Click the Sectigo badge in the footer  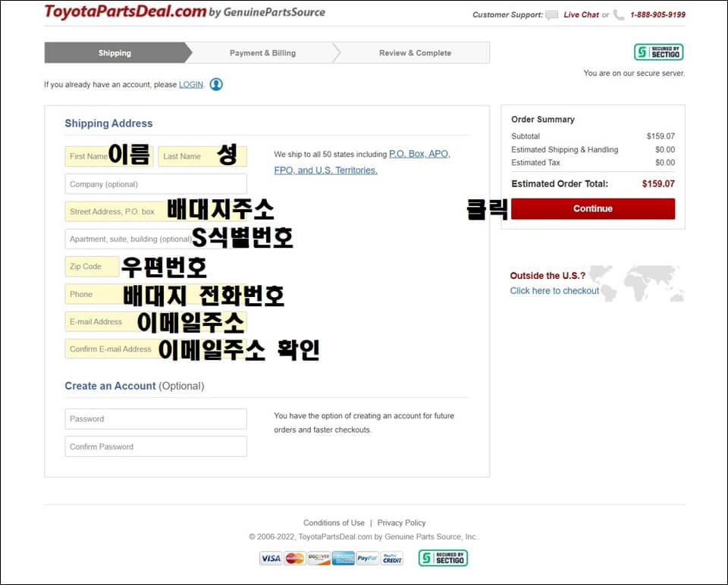click(x=443, y=558)
